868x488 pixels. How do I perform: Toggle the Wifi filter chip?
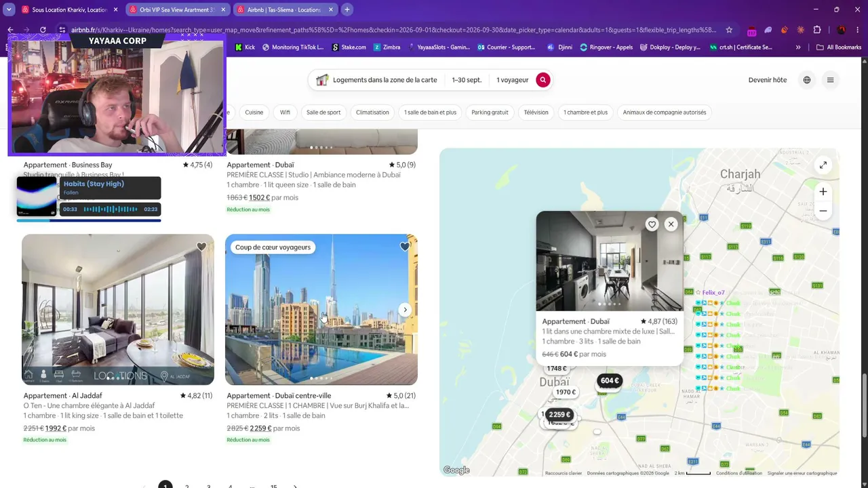pyautogui.click(x=285, y=113)
